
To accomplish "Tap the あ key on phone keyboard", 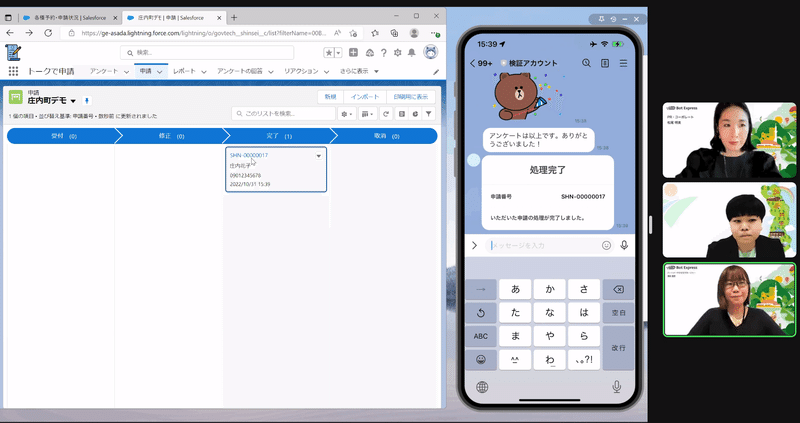I will click(515, 289).
